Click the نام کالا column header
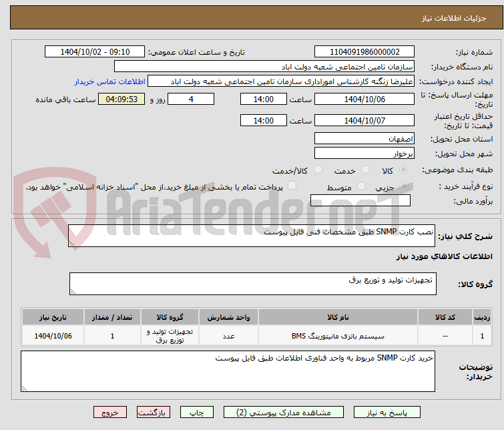Viewport: 504px width, 430px height. pos(338,317)
